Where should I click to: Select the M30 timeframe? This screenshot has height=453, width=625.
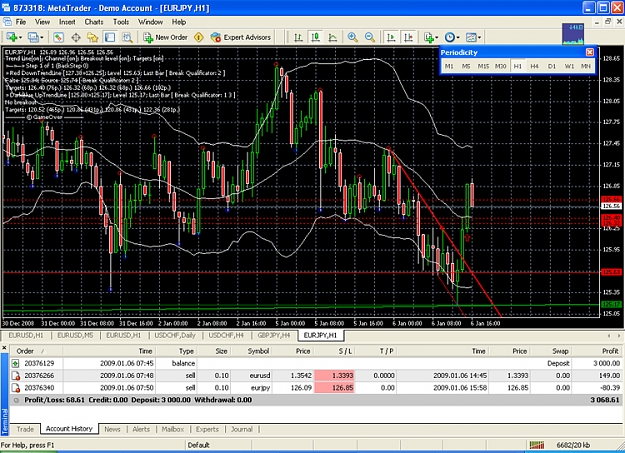point(500,66)
